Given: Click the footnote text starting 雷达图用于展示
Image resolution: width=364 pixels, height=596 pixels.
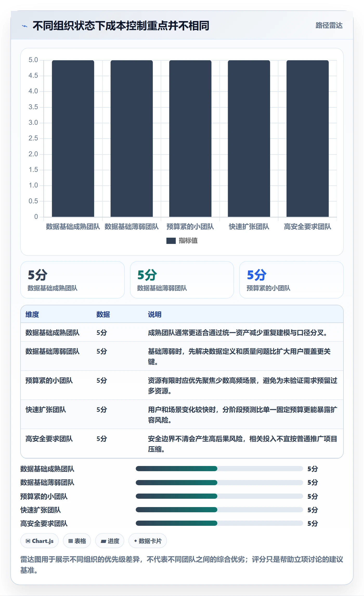Looking at the screenshot, I should (182, 565).
